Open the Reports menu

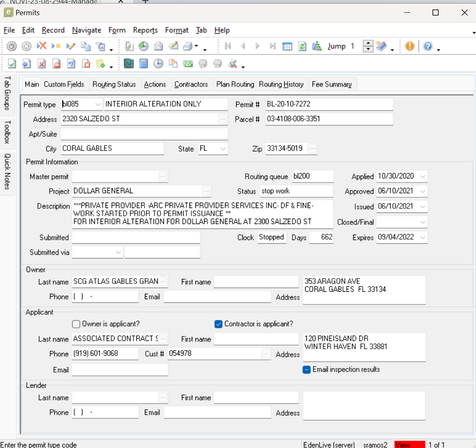pos(145,30)
